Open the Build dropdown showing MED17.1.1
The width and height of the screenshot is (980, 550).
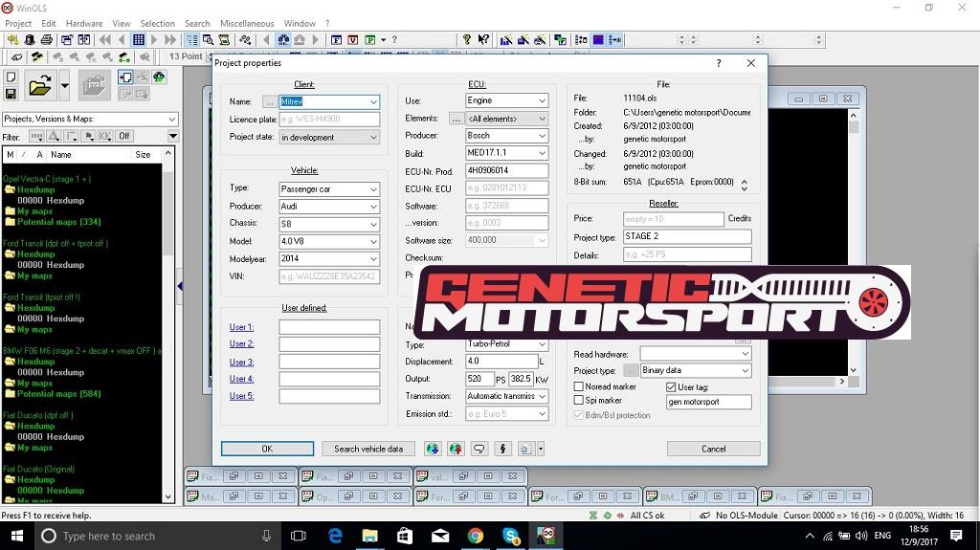[506, 153]
